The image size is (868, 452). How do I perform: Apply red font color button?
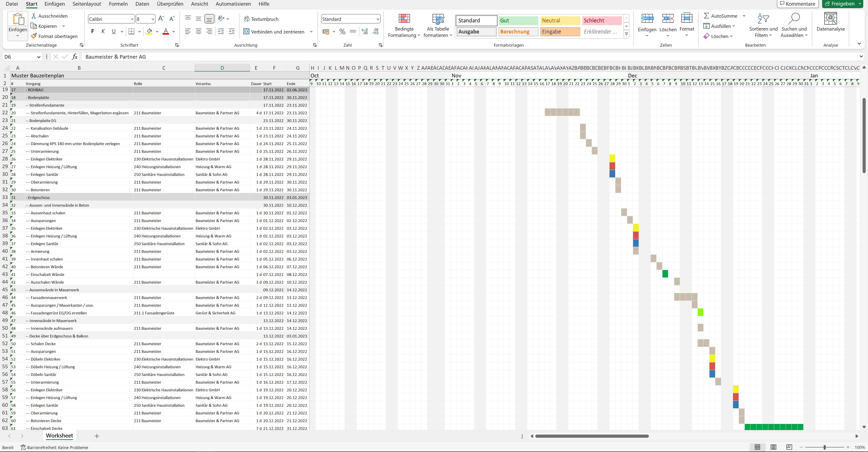point(166,31)
